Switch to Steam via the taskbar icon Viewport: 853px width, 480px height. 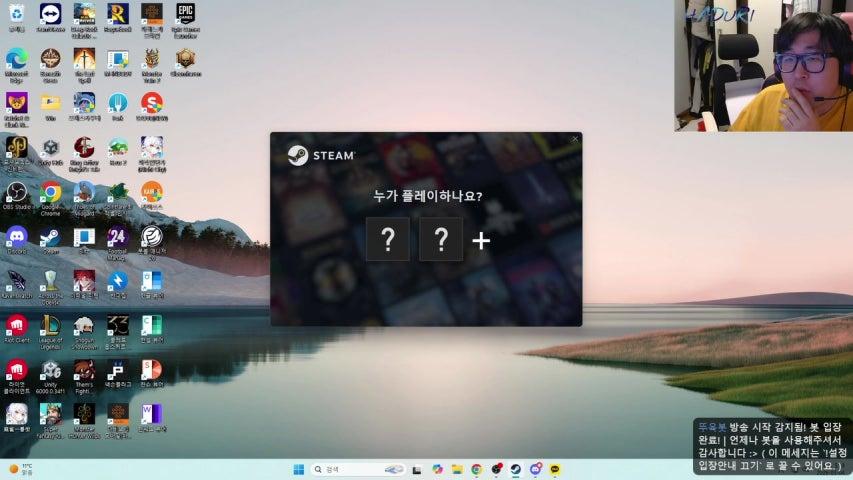[516, 469]
